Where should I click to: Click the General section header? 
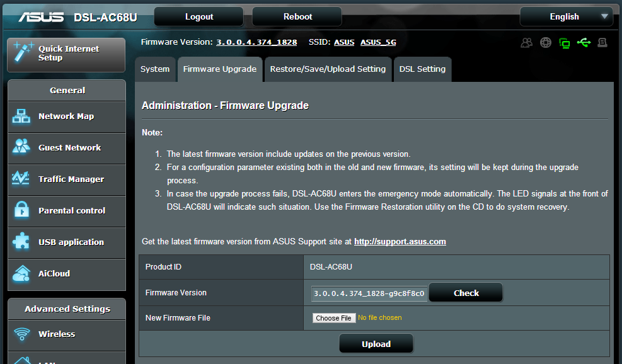pos(67,91)
